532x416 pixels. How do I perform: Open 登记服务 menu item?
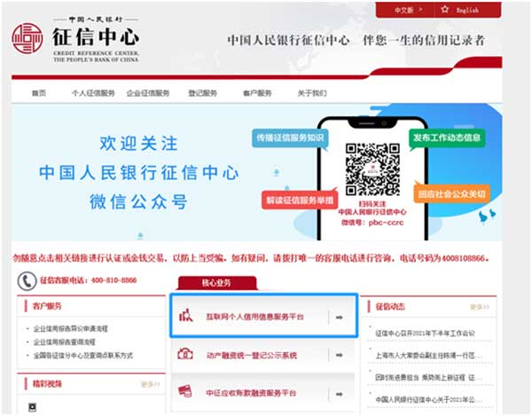coord(202,93)
